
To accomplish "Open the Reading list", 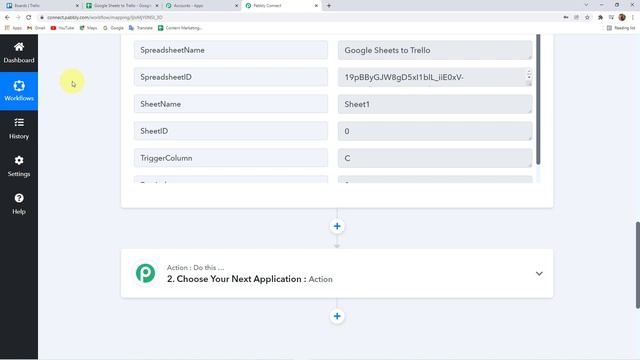I will click(621, 28).
